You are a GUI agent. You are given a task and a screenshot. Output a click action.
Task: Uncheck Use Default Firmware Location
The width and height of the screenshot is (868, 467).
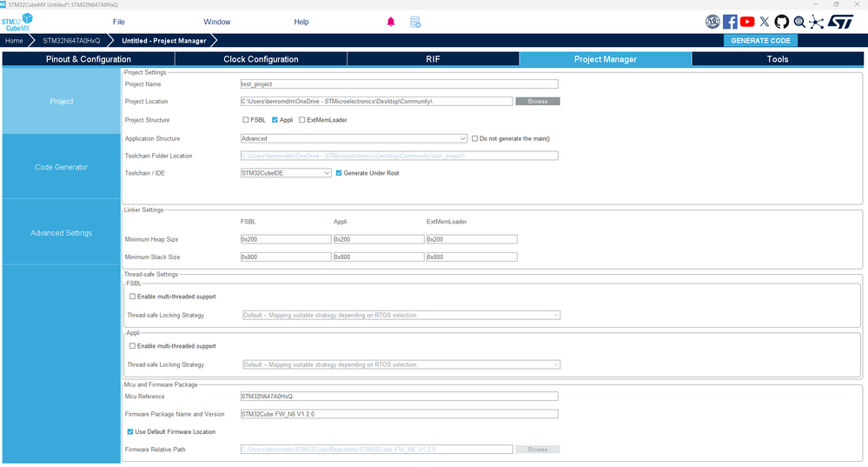[130, 431]
